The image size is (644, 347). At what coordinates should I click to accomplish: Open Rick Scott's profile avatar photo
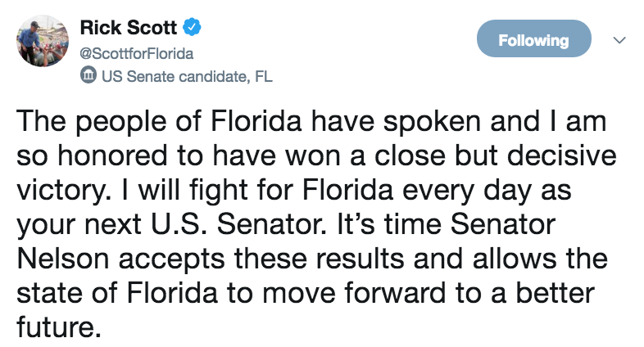pos(43,41)
